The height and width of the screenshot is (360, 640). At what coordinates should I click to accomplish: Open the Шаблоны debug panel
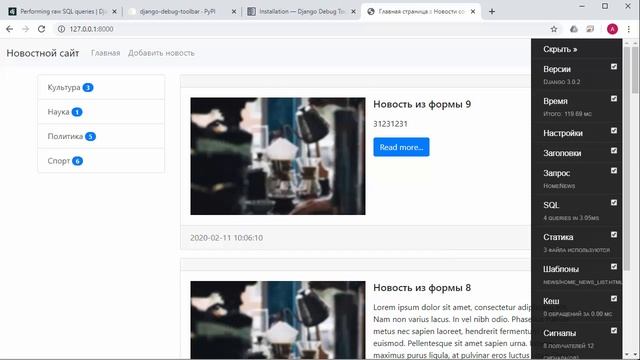[x=561, y=269]
